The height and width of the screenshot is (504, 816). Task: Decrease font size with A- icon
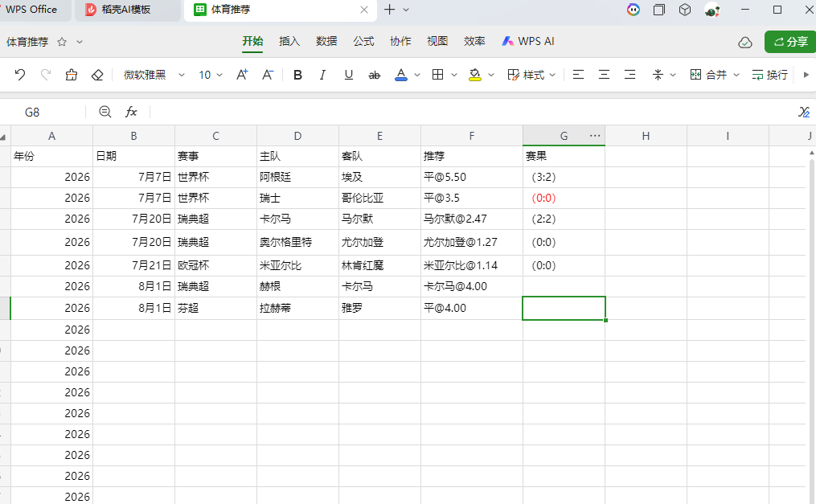point(268,75)
